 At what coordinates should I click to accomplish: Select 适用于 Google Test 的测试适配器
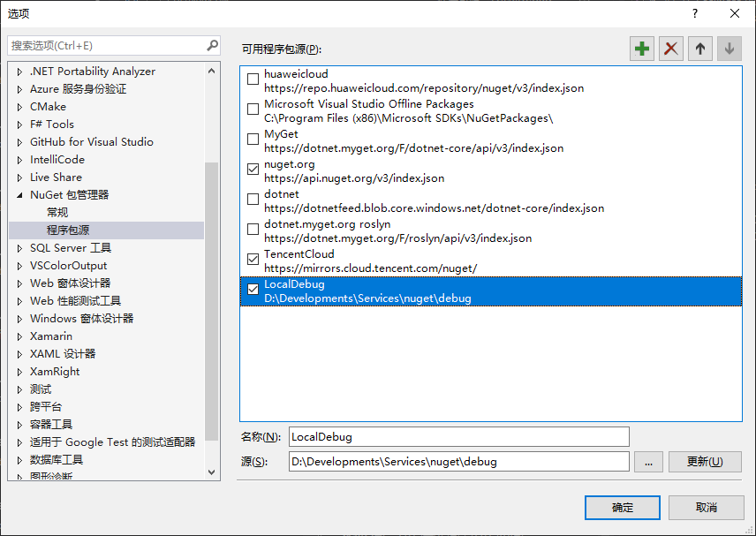[x=112, y=442]
